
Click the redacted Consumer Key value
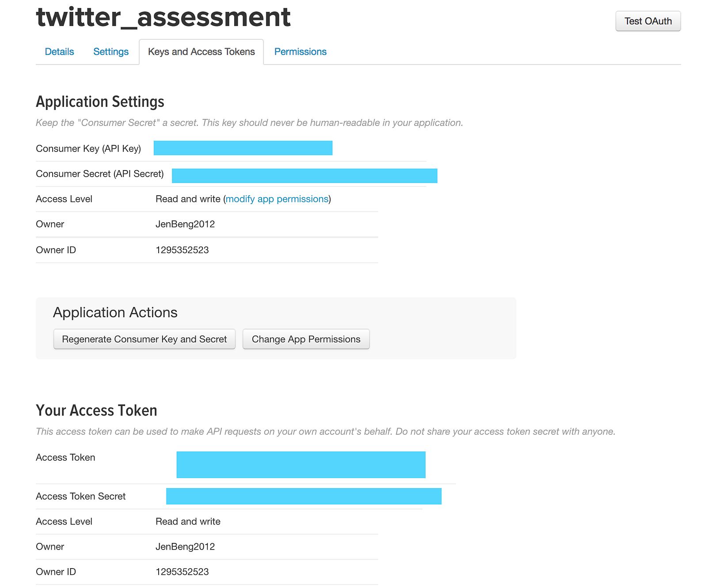(243, 148)
